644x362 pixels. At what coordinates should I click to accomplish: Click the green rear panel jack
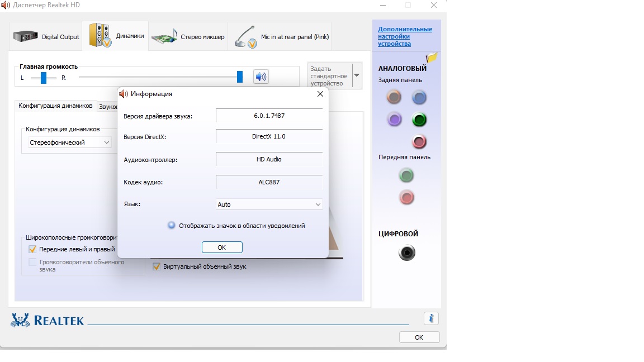419,120
